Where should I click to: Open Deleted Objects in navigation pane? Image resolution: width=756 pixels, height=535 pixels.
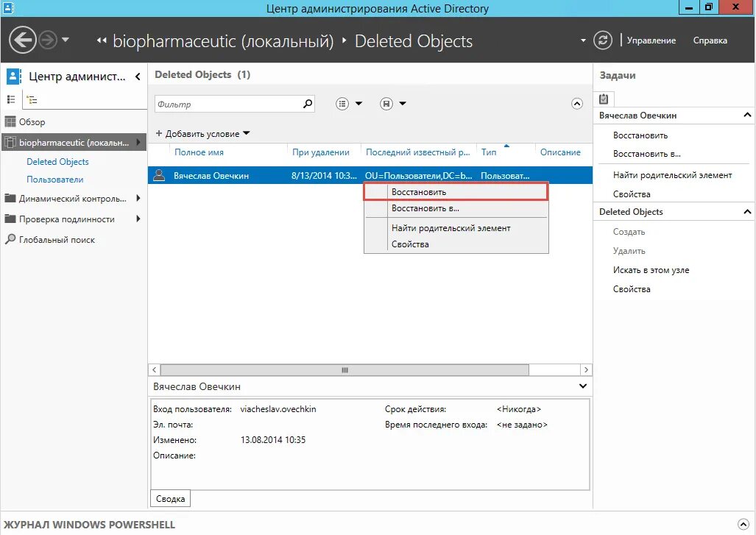57,162
